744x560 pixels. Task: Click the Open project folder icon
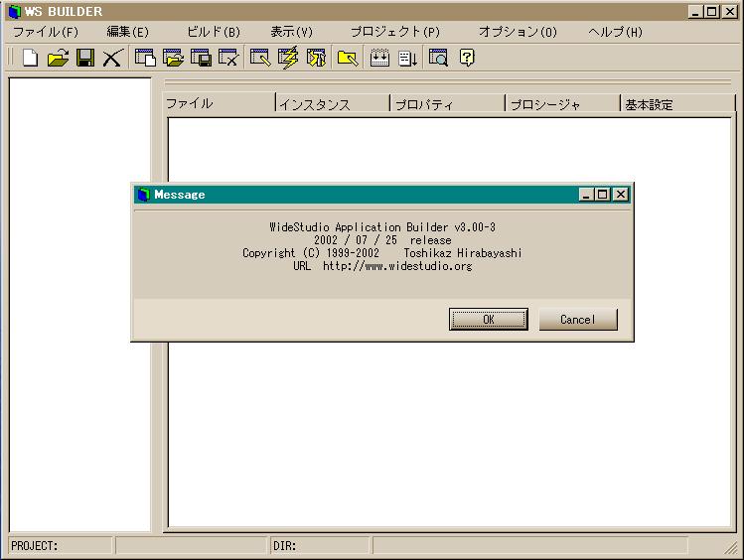tap(58, 58)
